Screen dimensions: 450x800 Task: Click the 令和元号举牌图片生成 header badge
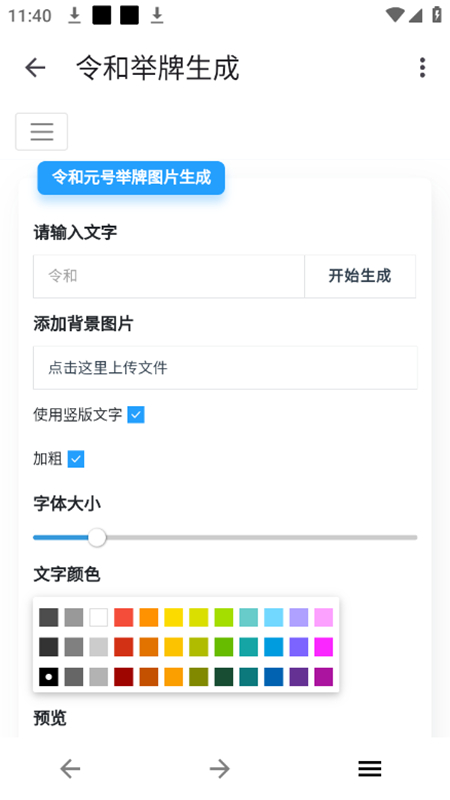coord(131,178)
